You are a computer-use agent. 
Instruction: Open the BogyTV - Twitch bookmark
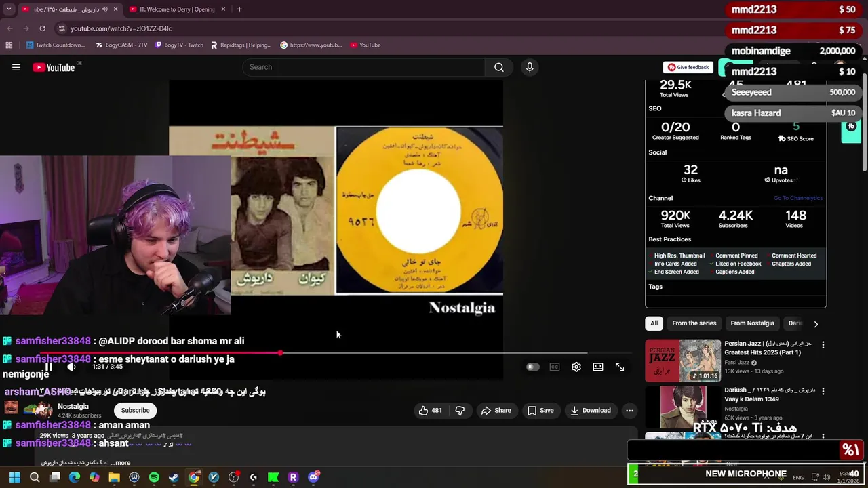[x=179, y=45]
